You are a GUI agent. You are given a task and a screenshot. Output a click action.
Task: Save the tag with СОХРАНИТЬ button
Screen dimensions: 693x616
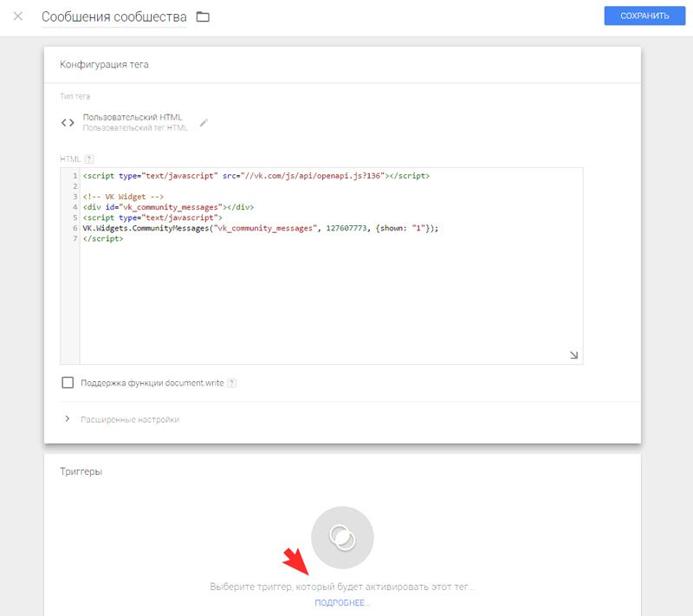[x=644, y=16]
